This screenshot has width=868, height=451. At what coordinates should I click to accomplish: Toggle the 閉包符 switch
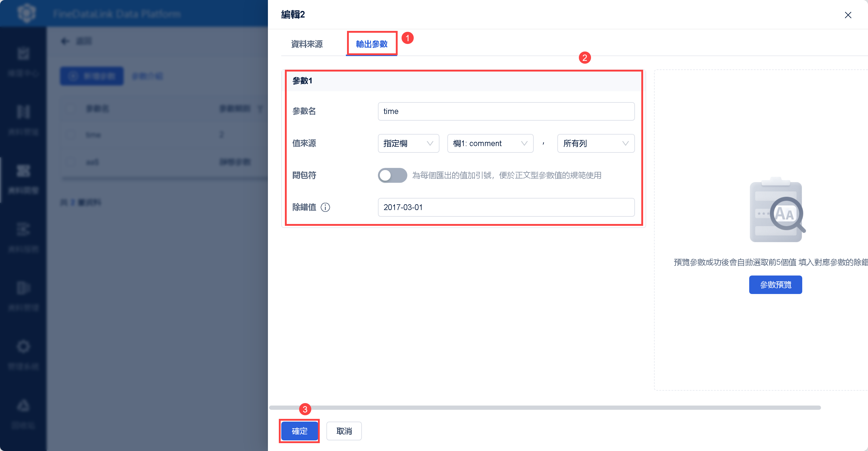pos(392,175)
